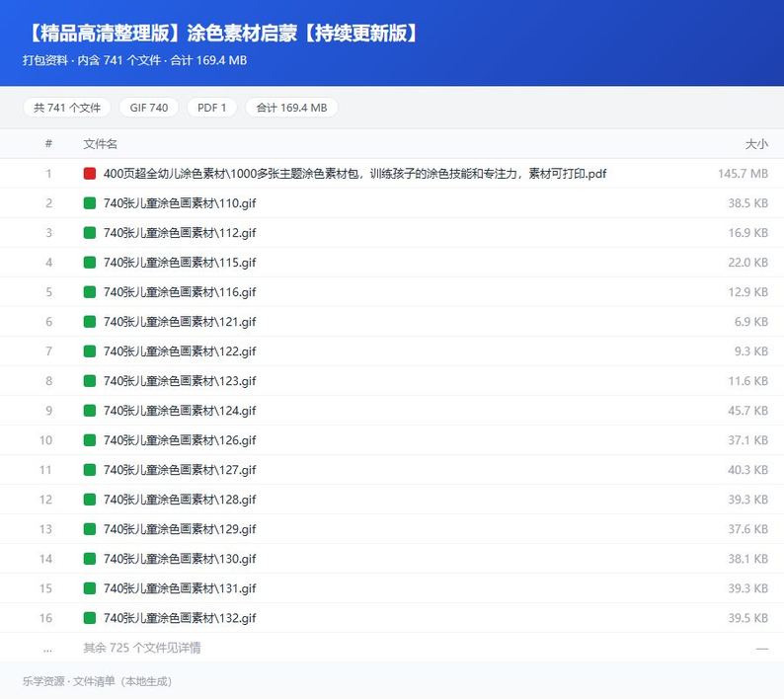This screenshot has height=699, width=784.
Task: Click the '22.0 KB' size value
Action: [x=748, y=263]
